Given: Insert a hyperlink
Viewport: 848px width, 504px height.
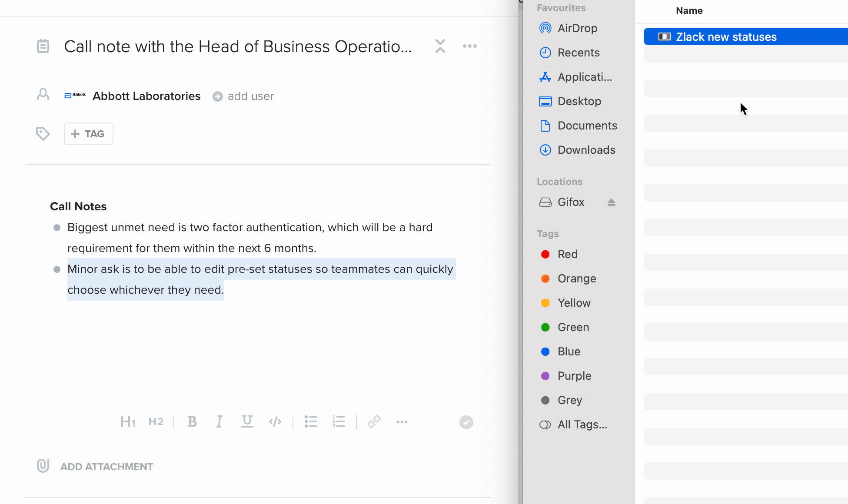Looking at the screenshot, I should pyautogui.click(x=374, y=421).
